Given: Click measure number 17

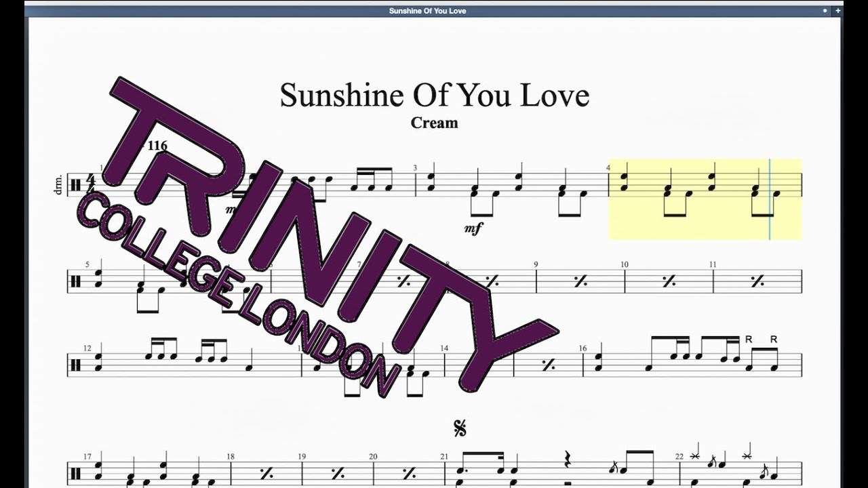Looking at the screenshot, I should (87, 457).
